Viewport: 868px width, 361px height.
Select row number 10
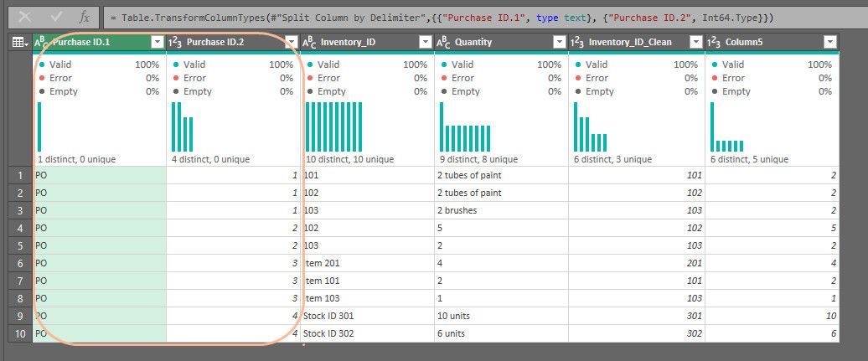21,333
